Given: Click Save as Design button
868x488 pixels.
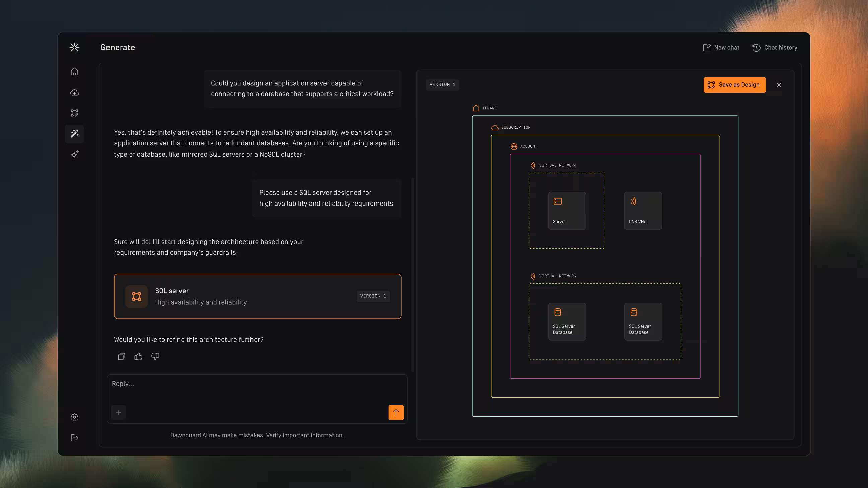Looking at the screenshot, I should click(734, 85).
